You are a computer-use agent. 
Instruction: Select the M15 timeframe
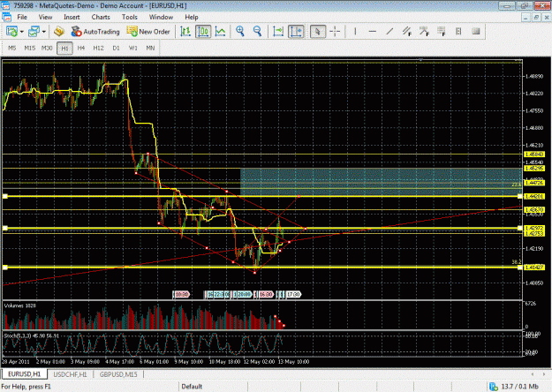(30, 48)
